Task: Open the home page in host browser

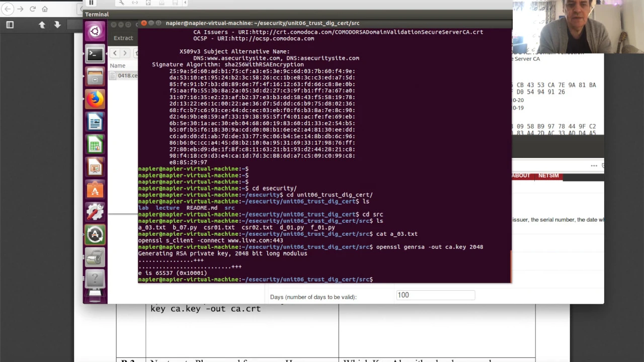Action: (45, 9)
